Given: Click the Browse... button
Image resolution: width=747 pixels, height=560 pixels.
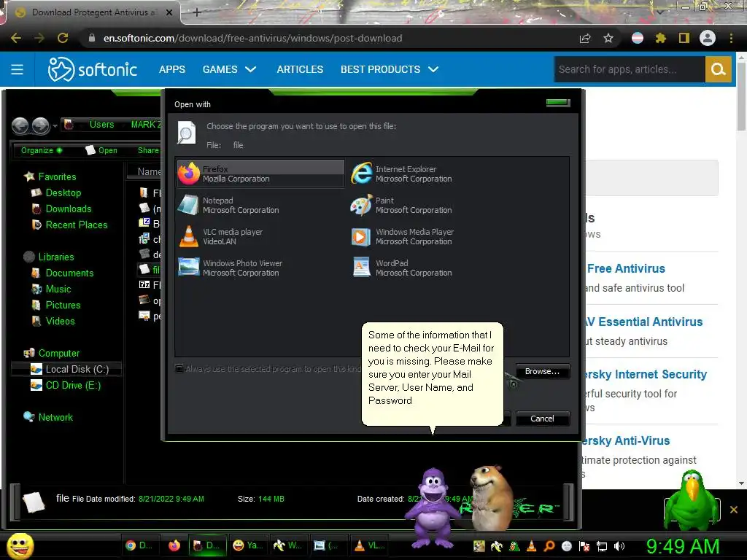Looking at the screenshot, I should (x=542, y=371).
